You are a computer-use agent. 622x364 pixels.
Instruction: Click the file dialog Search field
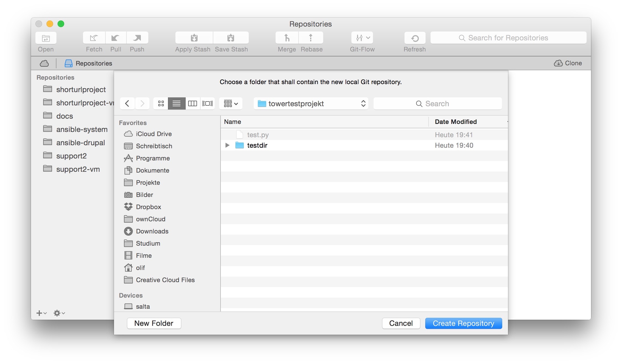(x=437, y=104)
